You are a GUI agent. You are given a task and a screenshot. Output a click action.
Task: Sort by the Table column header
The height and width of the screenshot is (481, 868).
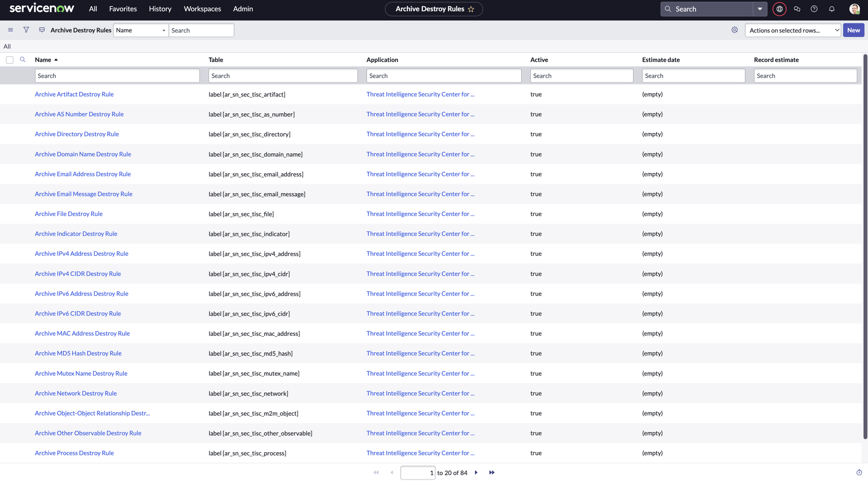[216, 60]
